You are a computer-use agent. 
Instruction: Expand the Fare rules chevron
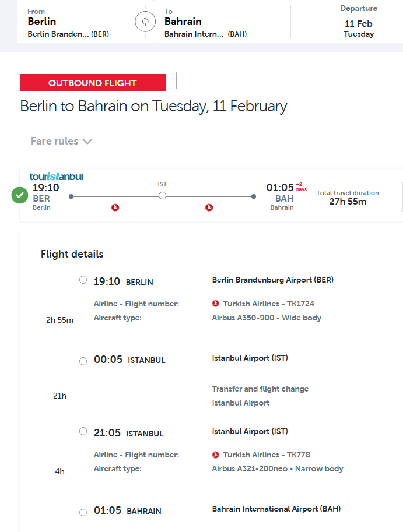[87, 142]
